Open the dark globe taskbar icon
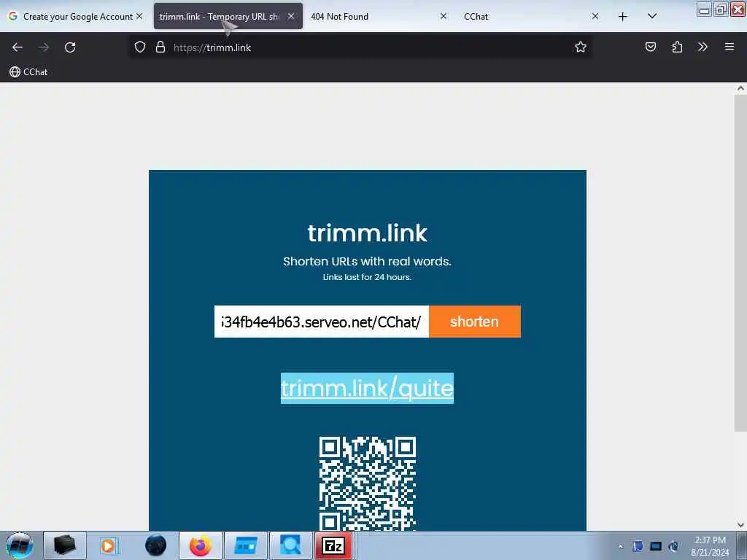The image size is (747, 560). click(x=155, y=545)
